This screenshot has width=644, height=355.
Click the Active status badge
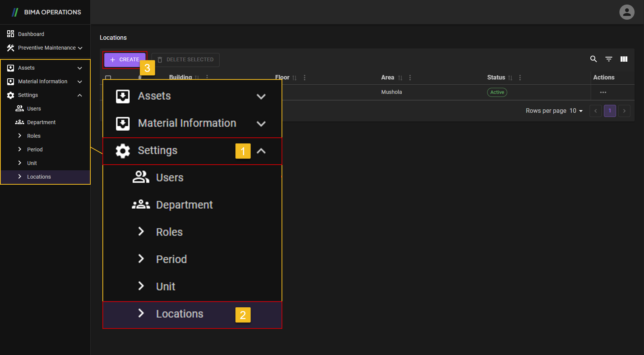[497, 92]
